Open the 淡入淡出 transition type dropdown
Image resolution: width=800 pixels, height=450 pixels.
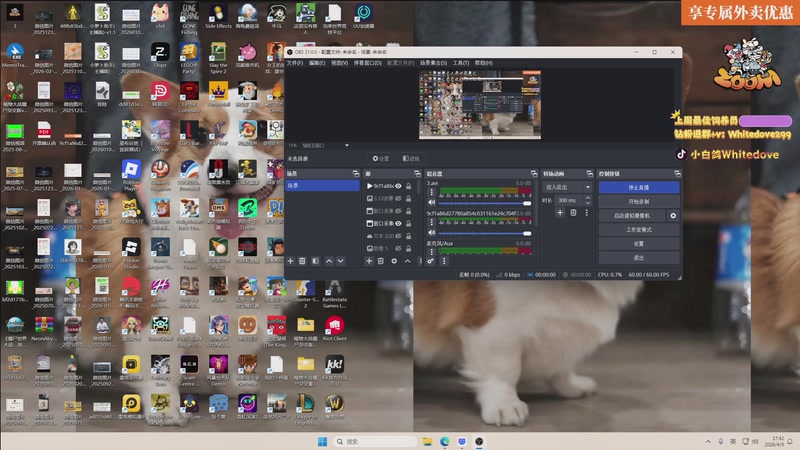click(x=567, y=187)
